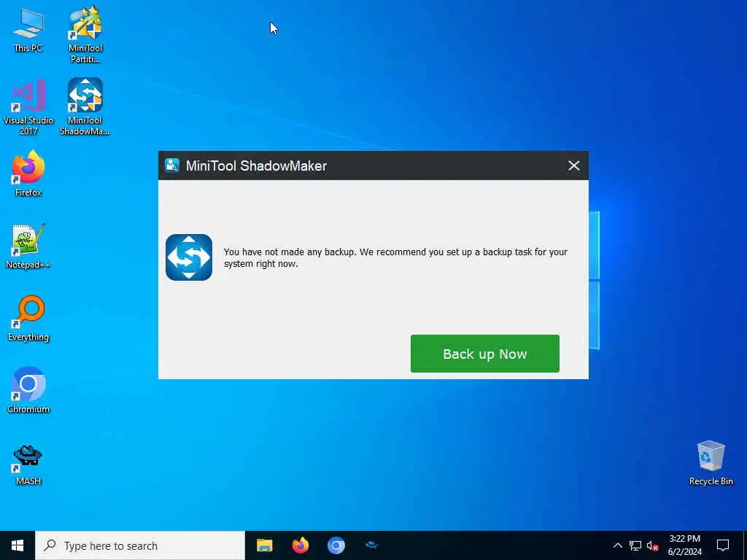Click the taskbar search box
The width and height of the screenshot is (747, 560).
(x=140, y=545)
